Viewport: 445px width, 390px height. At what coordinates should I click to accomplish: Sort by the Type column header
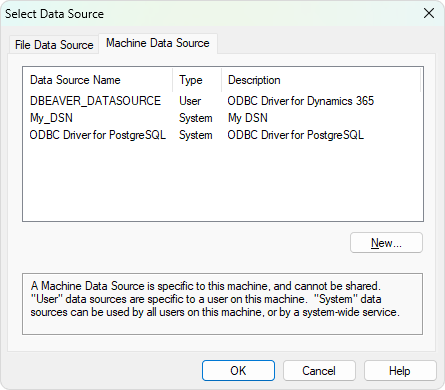click(x=197, y=80)
